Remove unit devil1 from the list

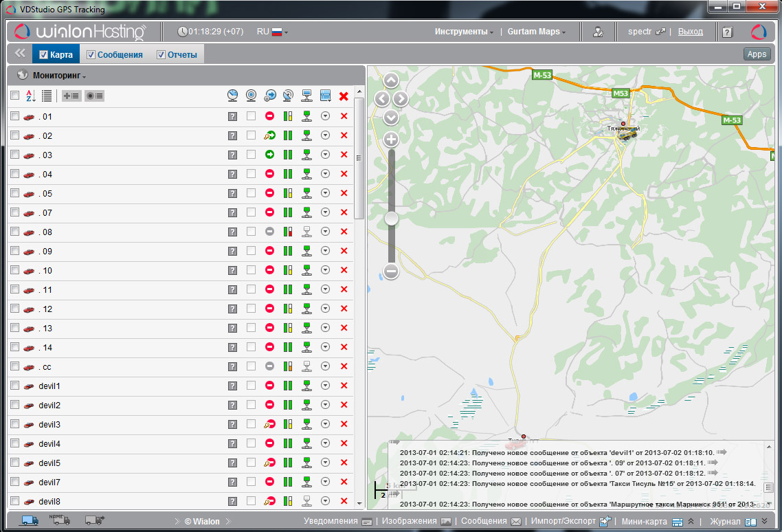coord(344,386)
